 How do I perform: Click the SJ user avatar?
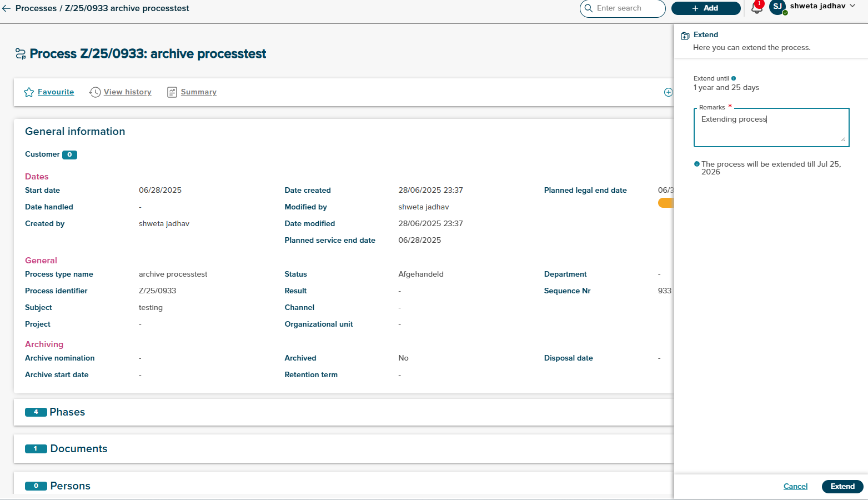pos(777,7)
